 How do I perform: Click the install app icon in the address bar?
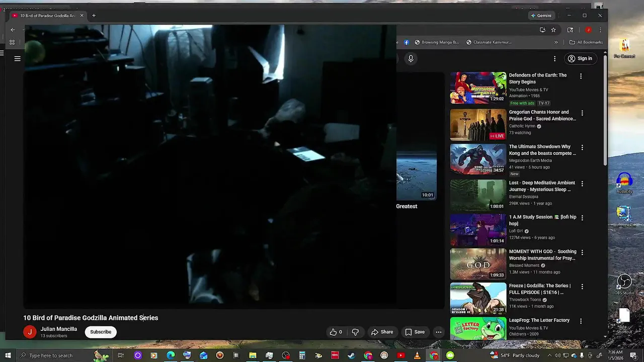[x=542, y=30]
